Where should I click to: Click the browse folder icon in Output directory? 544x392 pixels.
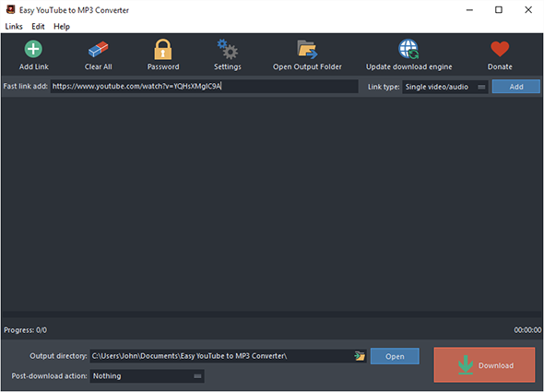pos(360,356)
